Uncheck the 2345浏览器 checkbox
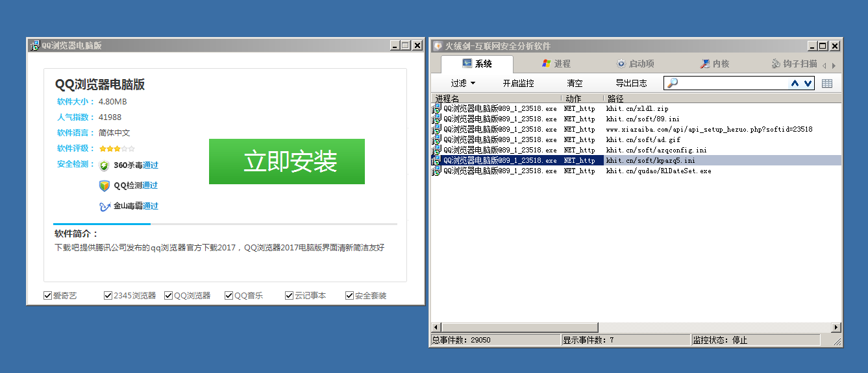This screenshot has width=868, height=373. 108,296
